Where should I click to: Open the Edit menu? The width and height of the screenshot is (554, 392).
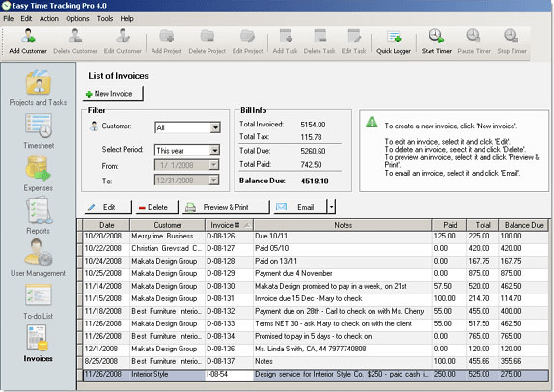point(26,18)
